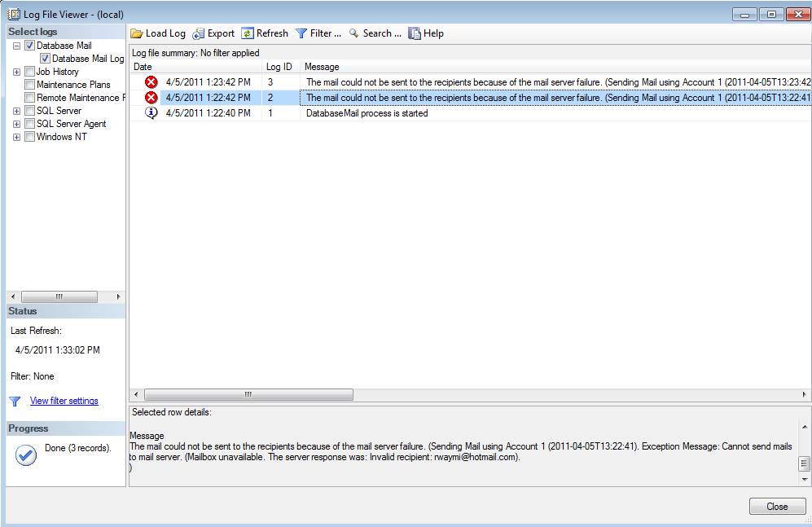Click the 'Windows NT' tree label

click(x=62, y=137)
